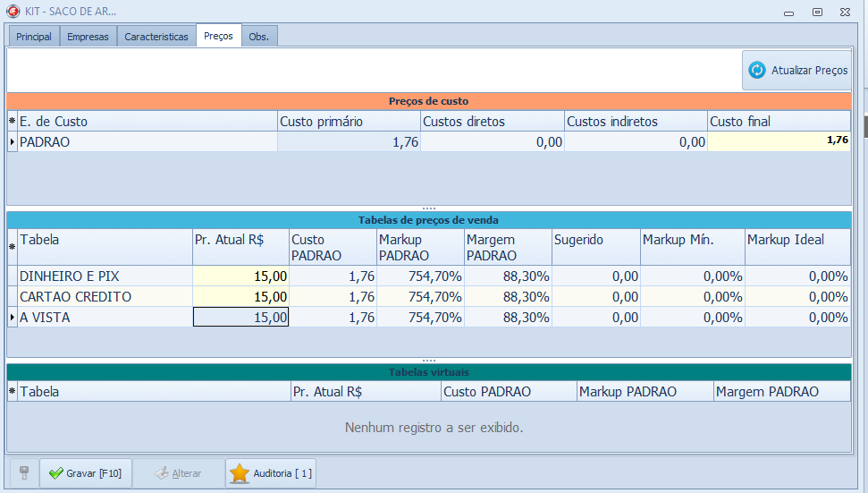Click the key icon button at bottom left
Screen dimensions: 868x493
pyautogui.click(x=24, y=473)
